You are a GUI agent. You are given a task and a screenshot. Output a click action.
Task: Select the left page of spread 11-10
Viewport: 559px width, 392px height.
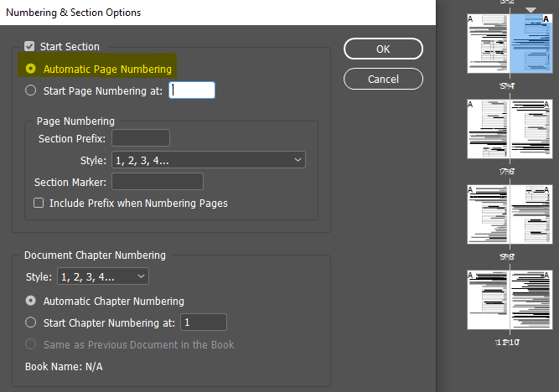pos(489,300)
